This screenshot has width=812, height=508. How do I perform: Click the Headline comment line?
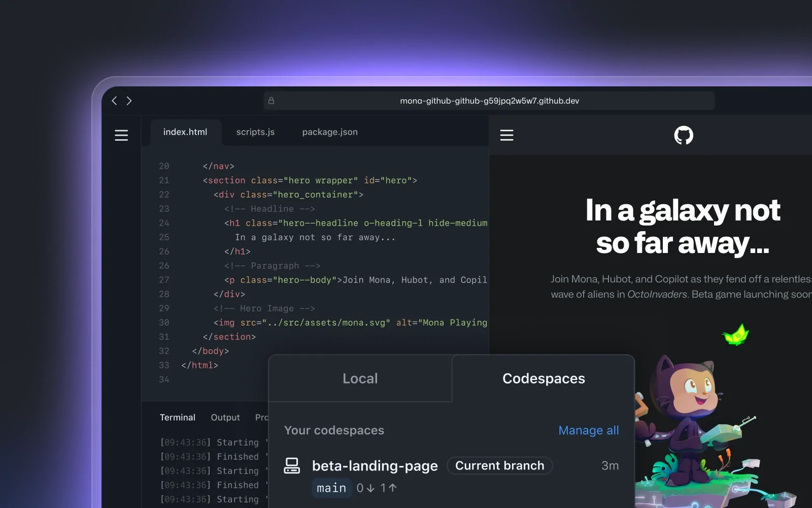[x=269, y=209]
